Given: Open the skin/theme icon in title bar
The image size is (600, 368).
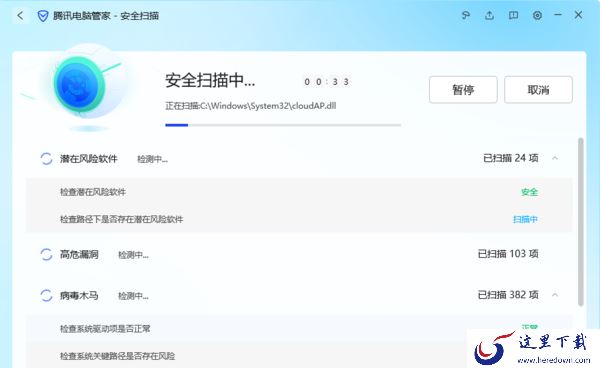Looking at the screenshot, I should point(466,15).
